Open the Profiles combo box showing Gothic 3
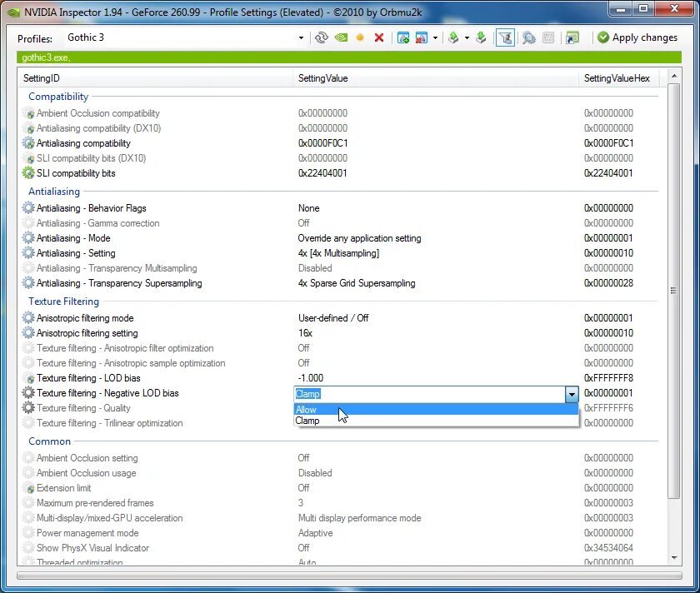The image size is (700, 593). click(x=186, y=38)
